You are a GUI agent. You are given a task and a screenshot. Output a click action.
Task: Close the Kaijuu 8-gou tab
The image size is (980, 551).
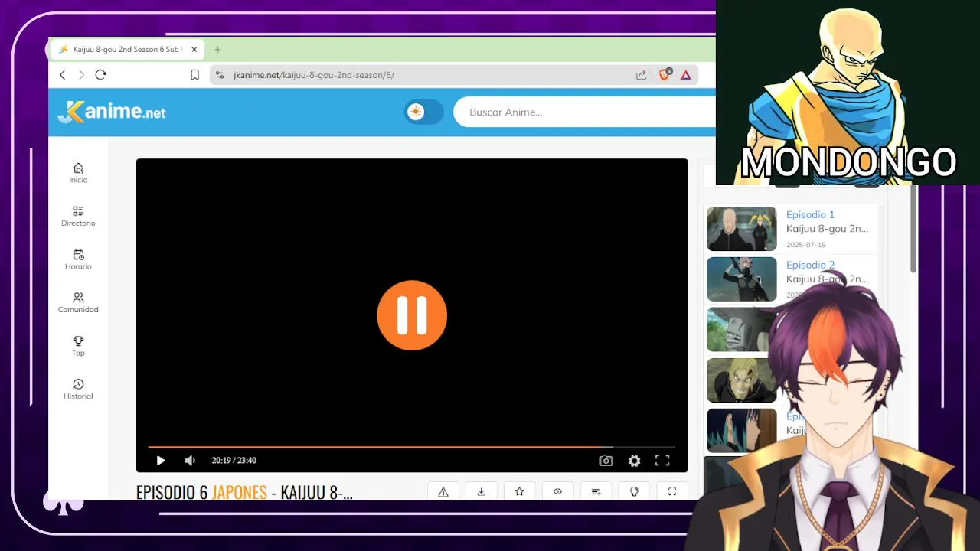[194, 49]
